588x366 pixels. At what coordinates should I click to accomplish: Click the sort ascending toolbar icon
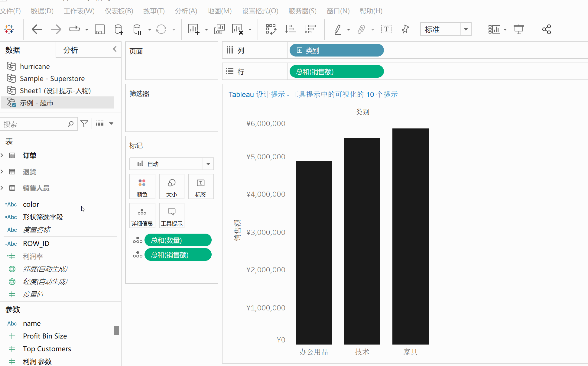point(291,30)
